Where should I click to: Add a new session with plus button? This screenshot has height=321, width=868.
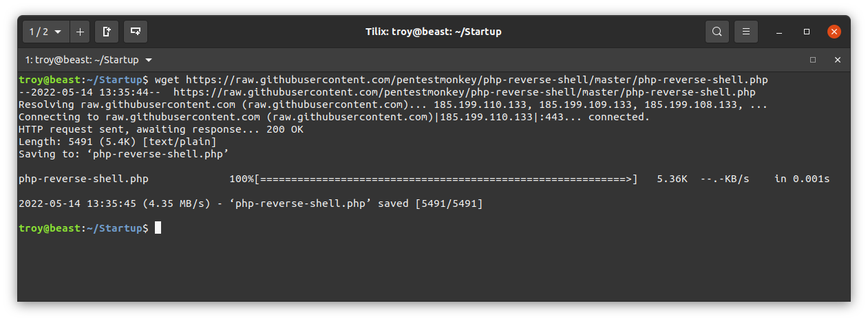click(x=80, y=32)
